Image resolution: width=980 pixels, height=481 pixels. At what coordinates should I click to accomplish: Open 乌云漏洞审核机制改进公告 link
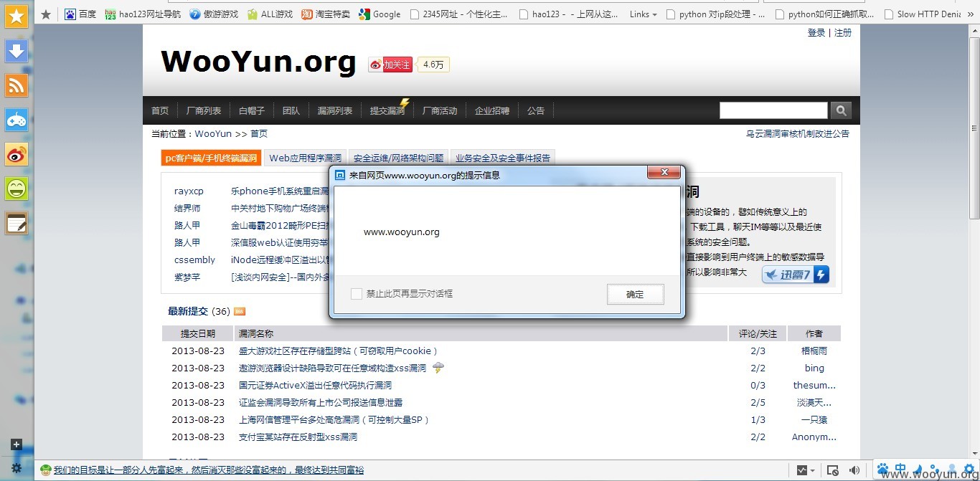pyautogui.click(x=798, y=133)
